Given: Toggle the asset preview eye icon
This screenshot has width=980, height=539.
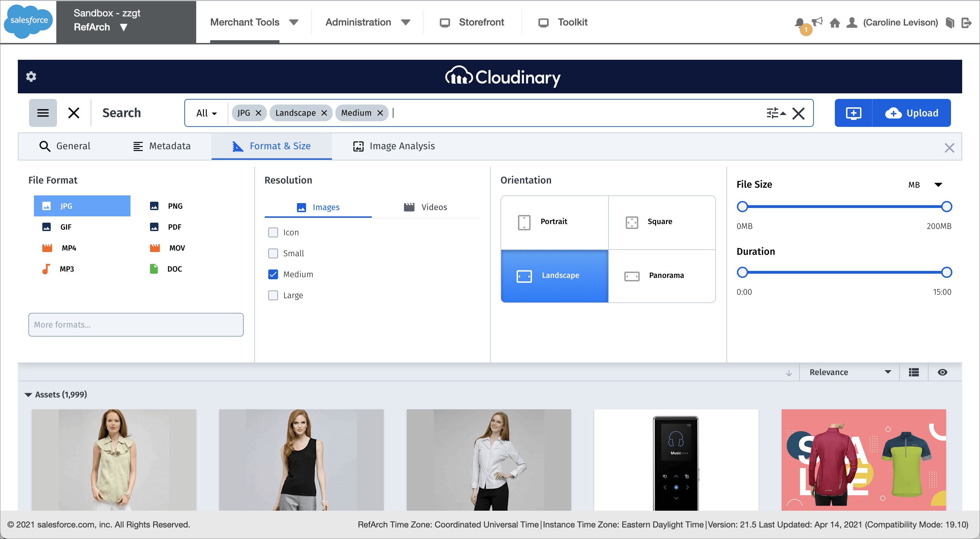Looking at the screenshot, I should click(x=942, y=372).
